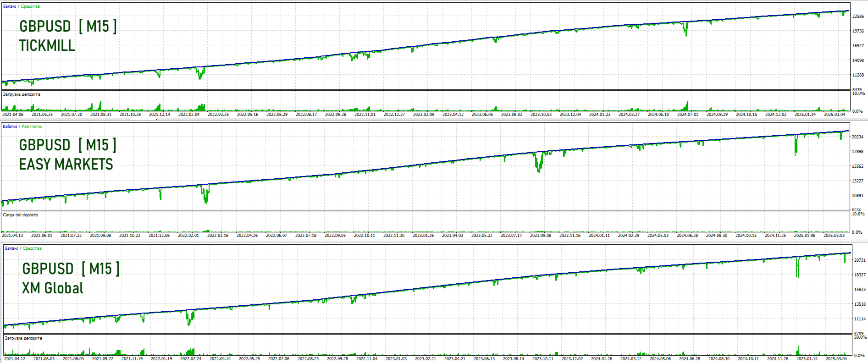Viewport: 868px width, 363px height.
Task: Click date label 2022.12.27
Action: pos(394,115)
